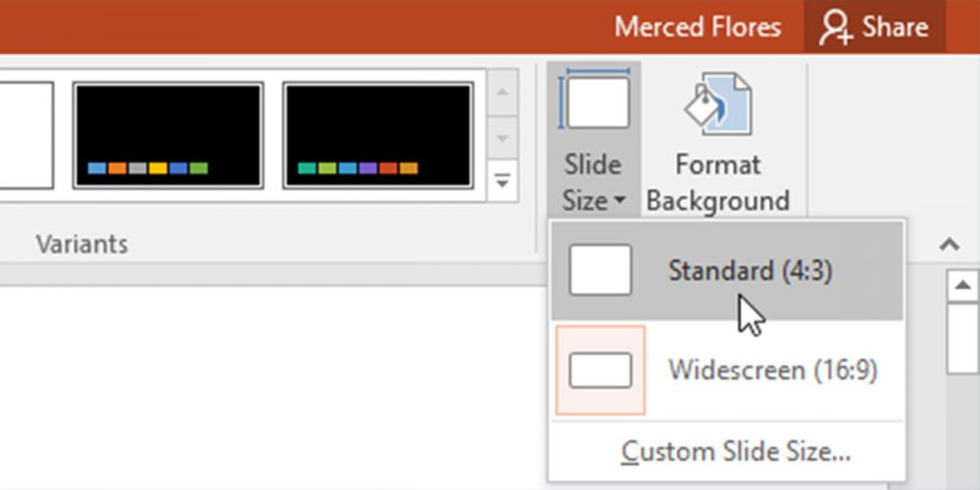
Task: Click the Format Background paint bucket icon
Action: click(x=718, y=104)
